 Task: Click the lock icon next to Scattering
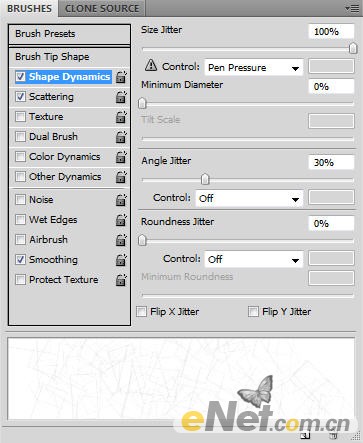pyautogui.click(x=121, y=97)
